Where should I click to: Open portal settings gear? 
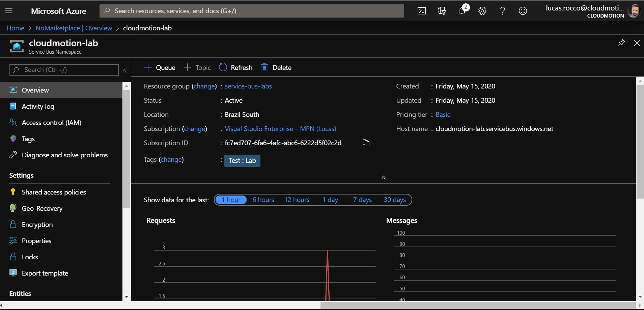point(482,11)
